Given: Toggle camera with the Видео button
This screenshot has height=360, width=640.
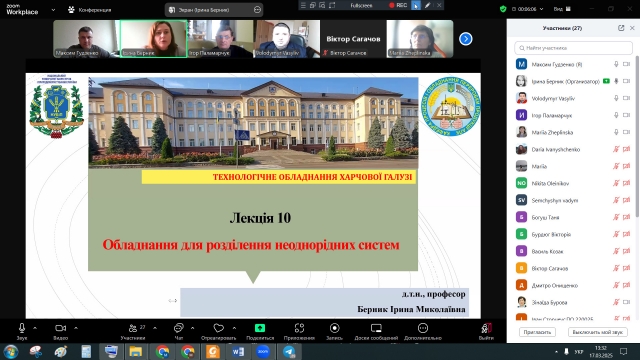Looking at the screenshot, I should tap(60, 331).
